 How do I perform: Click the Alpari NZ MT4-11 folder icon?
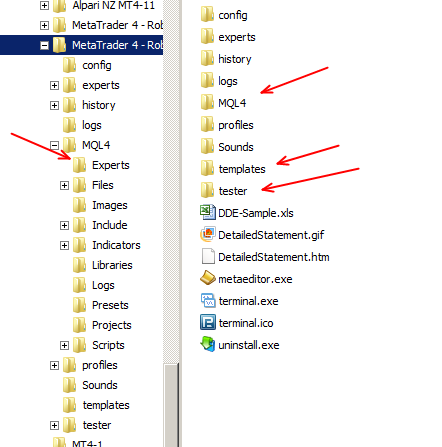[x=59, y=6]
